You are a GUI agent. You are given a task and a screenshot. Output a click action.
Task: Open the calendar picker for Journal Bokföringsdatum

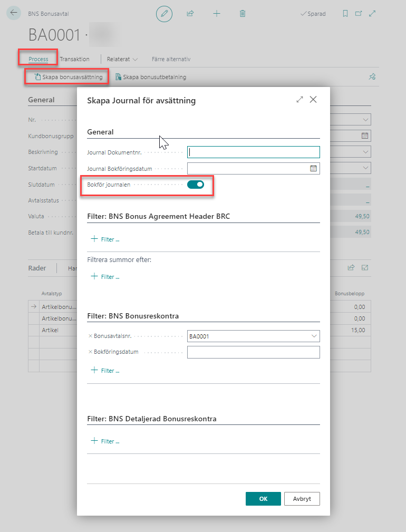coord(313,169)
